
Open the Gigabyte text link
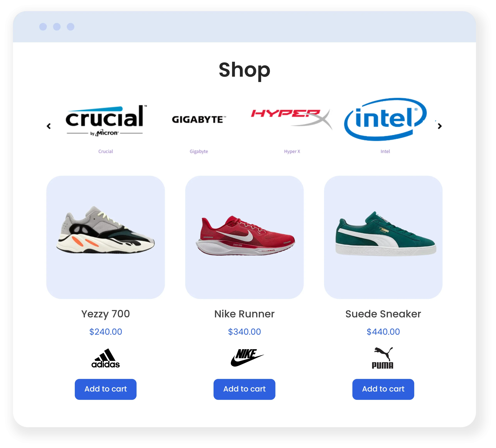199,151
